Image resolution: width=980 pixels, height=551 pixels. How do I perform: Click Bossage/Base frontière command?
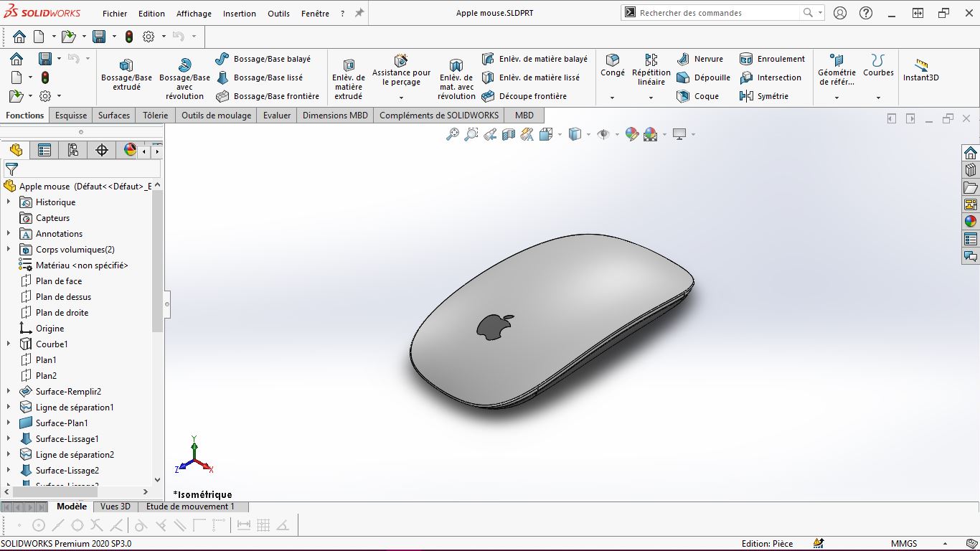pyautogui.click(x=267, y=96)
